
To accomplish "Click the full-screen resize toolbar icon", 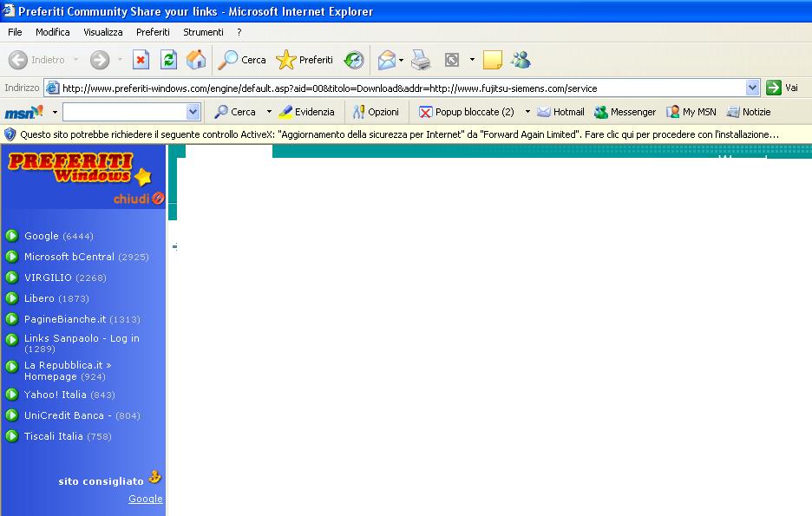I will 452,60.
